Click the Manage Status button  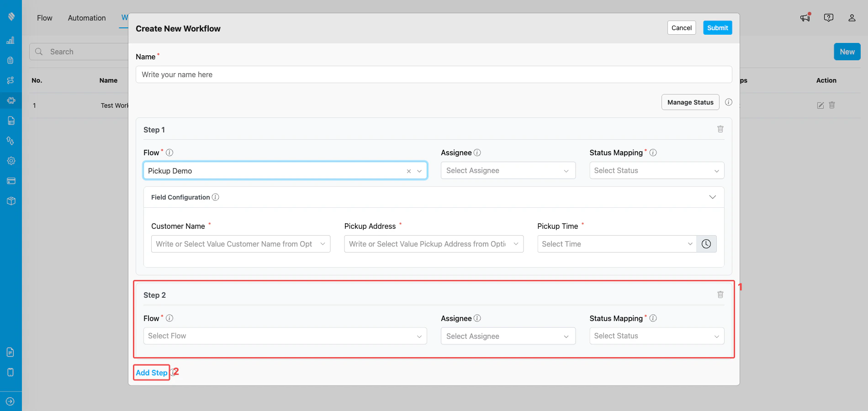tap(690, 102)
